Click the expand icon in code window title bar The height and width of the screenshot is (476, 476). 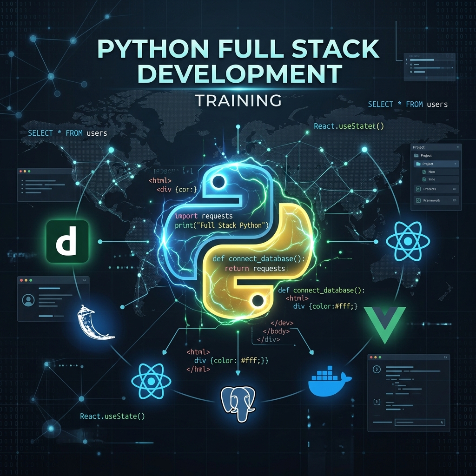[x=445, y=357]
